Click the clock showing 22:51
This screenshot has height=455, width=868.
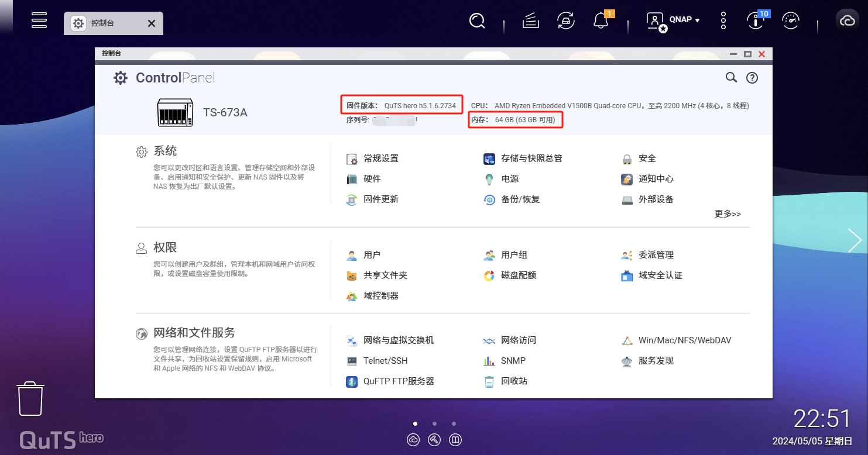[822, 419]
